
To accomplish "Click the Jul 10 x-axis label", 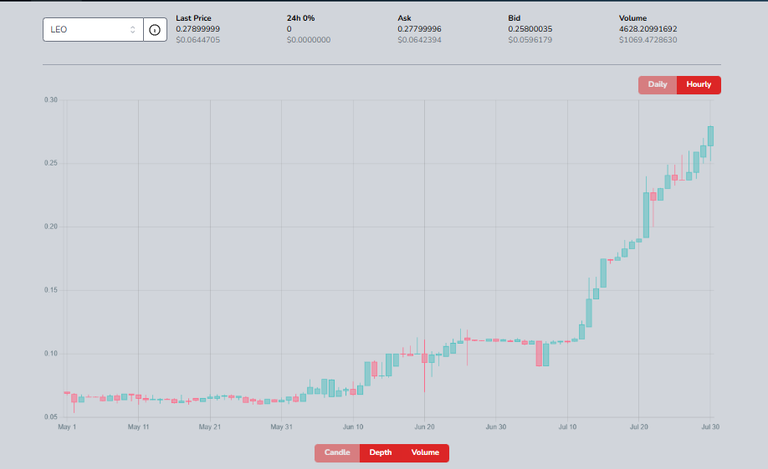I will point(568,427).
